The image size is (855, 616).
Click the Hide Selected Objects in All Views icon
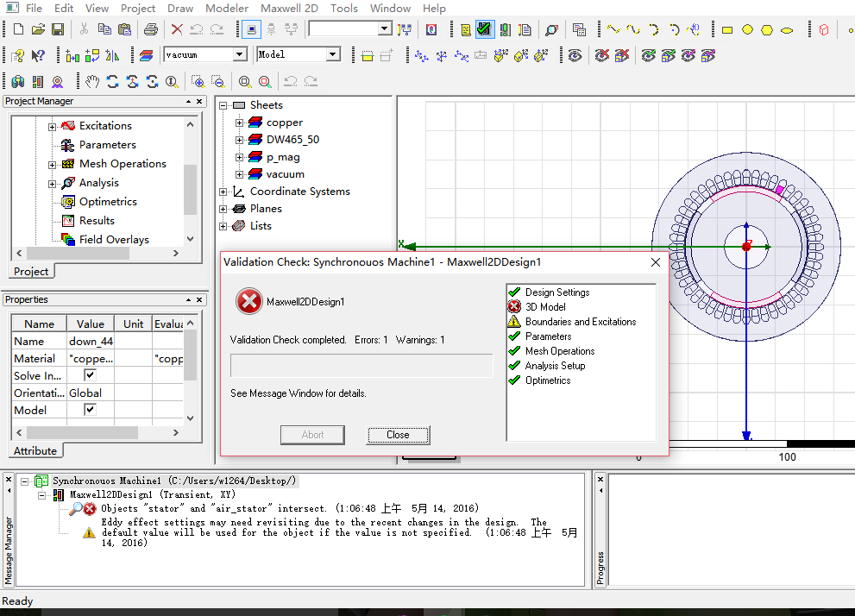click(602, 55)
